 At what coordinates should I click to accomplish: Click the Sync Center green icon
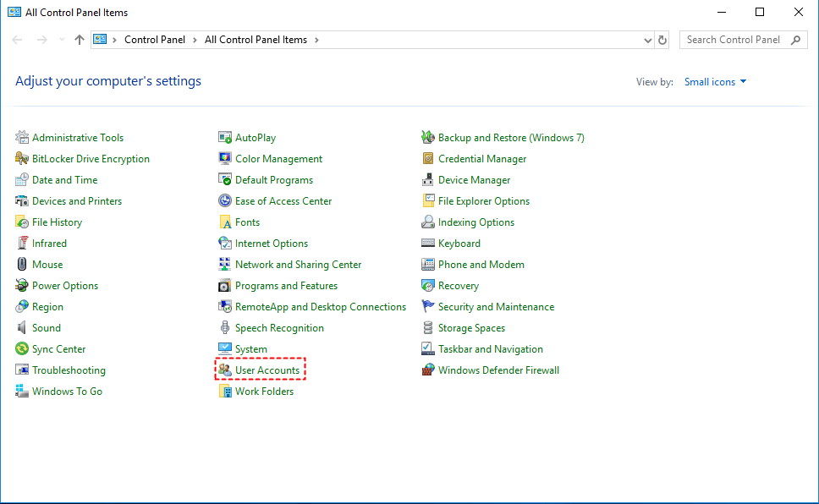tap(22, 349)
